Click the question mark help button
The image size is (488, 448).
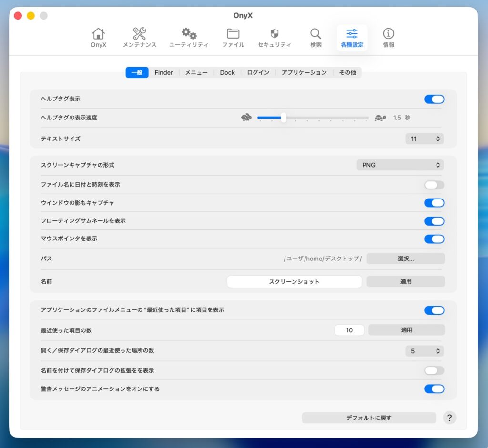[449, 418]
